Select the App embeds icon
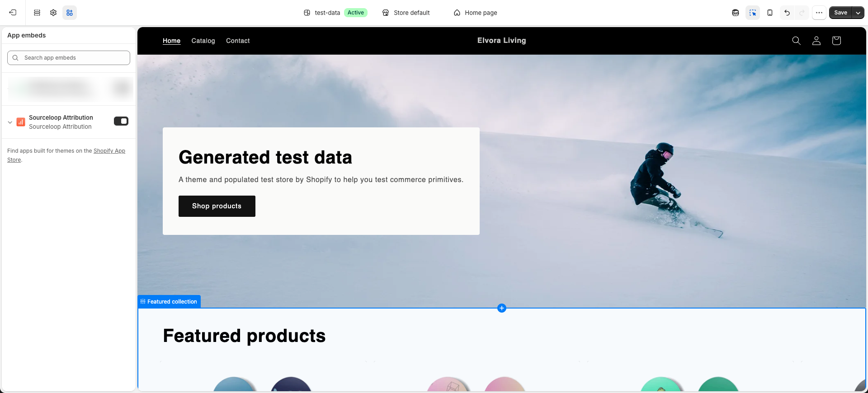The width and height of the screenshot is (868, 393). coord(70,13)
